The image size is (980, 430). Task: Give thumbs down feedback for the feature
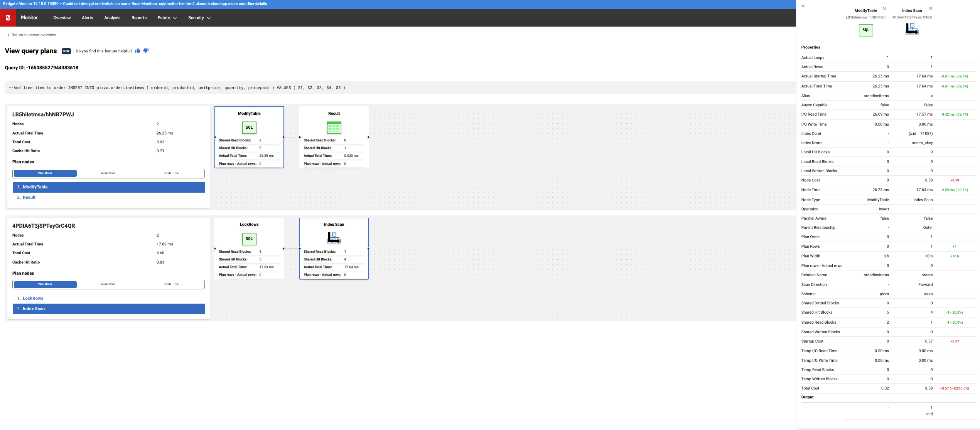(x=146, y=50)
